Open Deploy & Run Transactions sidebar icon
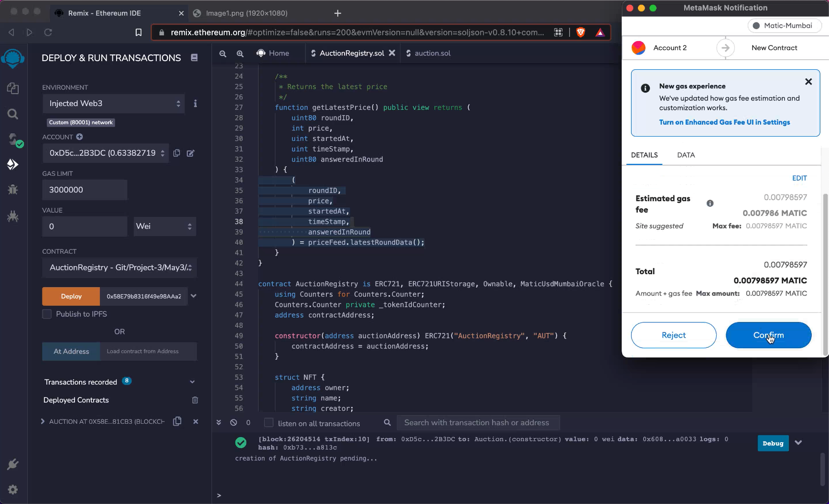The width and height of the screenshot is (829, 504). tap(13, 164)
